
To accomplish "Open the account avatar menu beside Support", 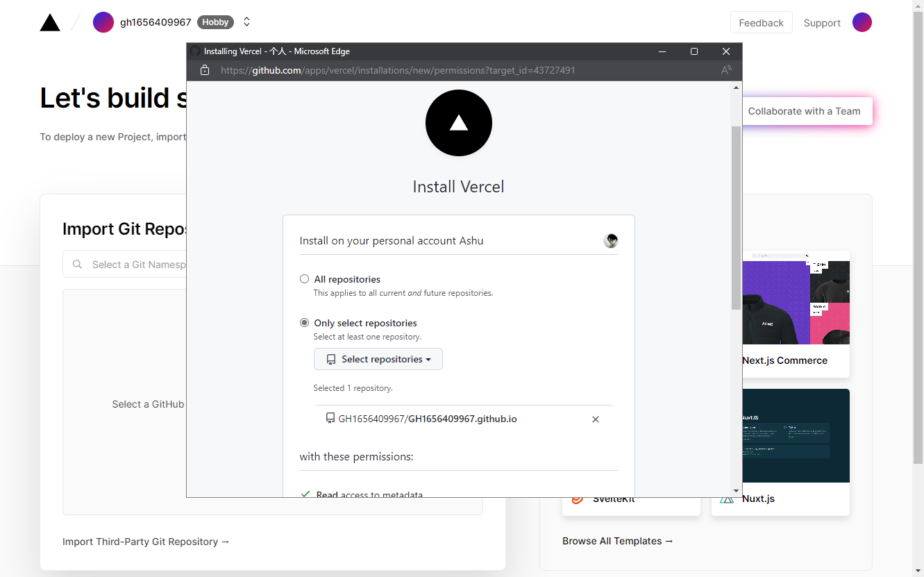I will click(x=862, y=22).
